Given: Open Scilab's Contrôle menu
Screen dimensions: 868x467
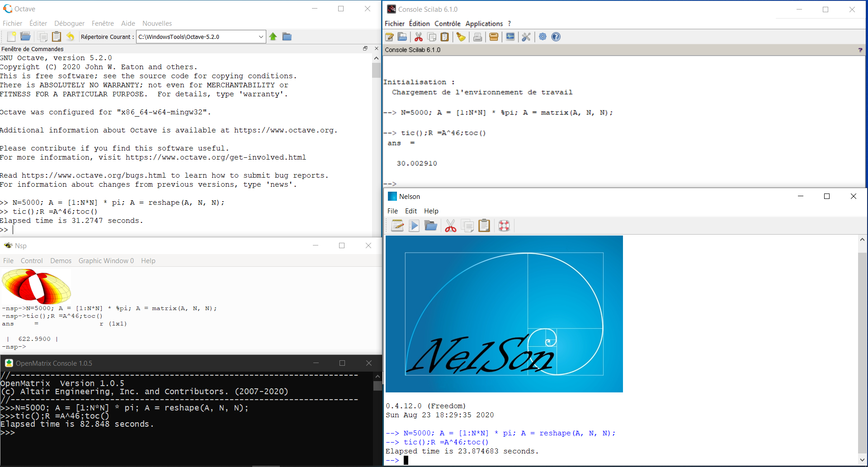Looking at the screenshot, I should [448, 24].
